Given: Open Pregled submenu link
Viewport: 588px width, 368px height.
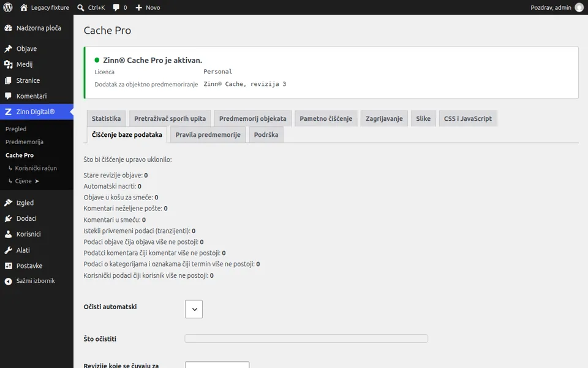Looking at the screenshot, I should click(16, 129).
